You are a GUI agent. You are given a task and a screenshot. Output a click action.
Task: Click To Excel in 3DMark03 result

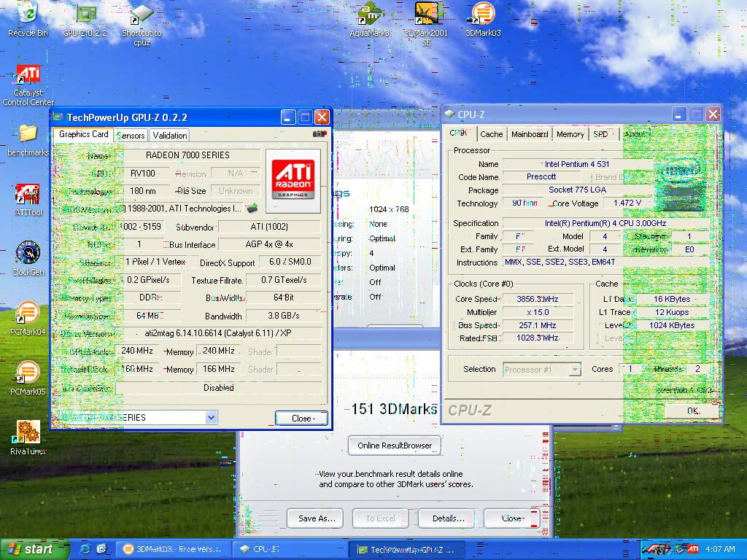380,518
